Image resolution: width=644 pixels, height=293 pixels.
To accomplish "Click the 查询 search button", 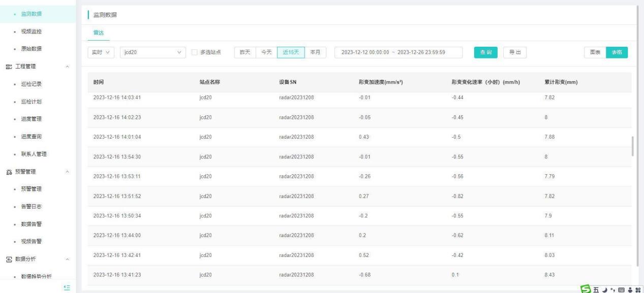I will coord(485,53).
